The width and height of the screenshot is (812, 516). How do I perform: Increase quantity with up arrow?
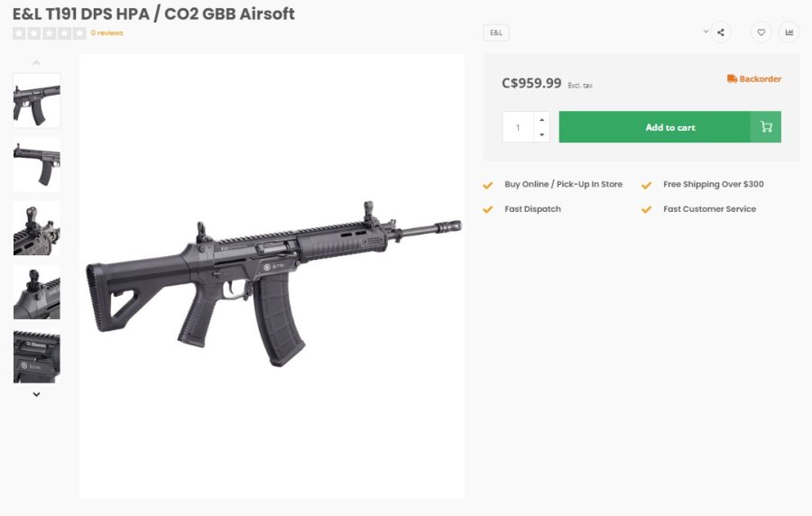(x=541, y=120)
